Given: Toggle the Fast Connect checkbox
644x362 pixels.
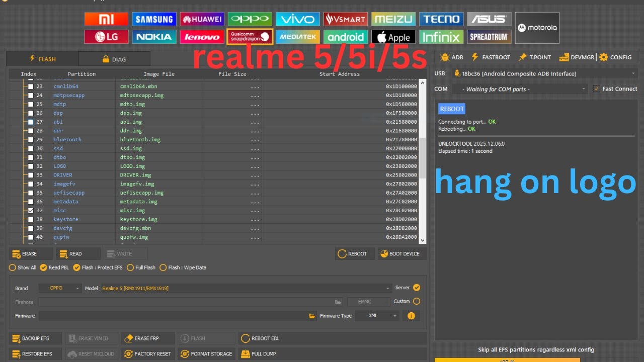Looking at the screenshot, I should [597, 89].
